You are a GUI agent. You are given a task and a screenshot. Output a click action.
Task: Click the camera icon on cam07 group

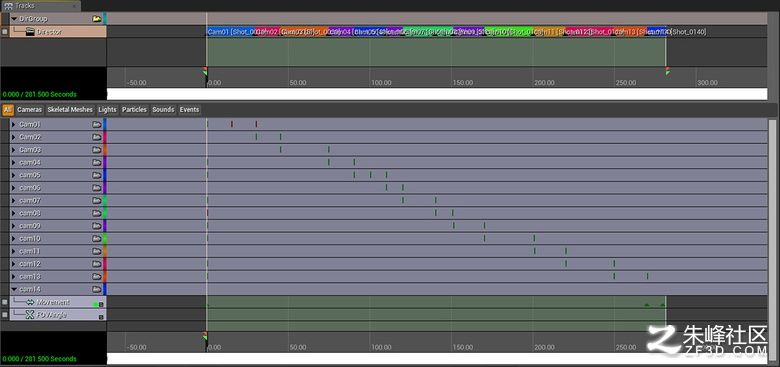pyautogui.click(x=97, y=200)
